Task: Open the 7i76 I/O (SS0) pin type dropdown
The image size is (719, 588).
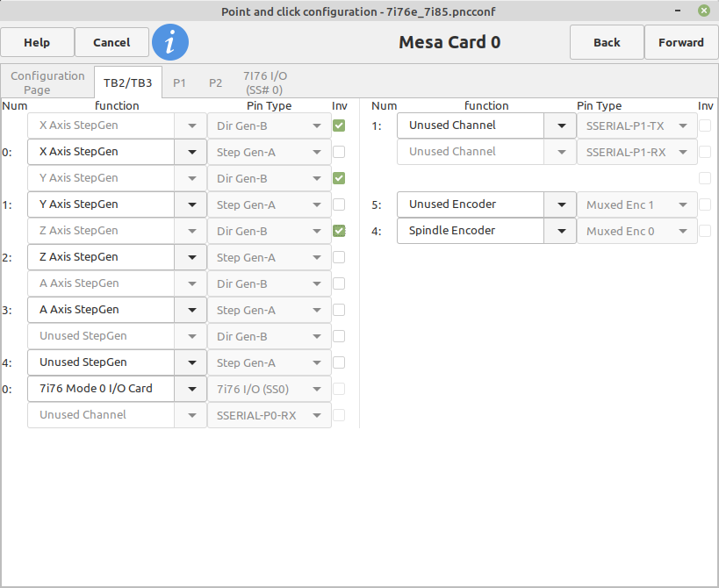Action: pos(270,389)
